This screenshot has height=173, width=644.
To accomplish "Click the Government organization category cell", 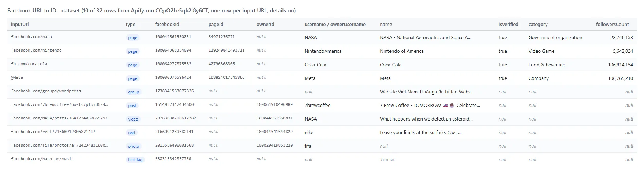I will point(555,38).
